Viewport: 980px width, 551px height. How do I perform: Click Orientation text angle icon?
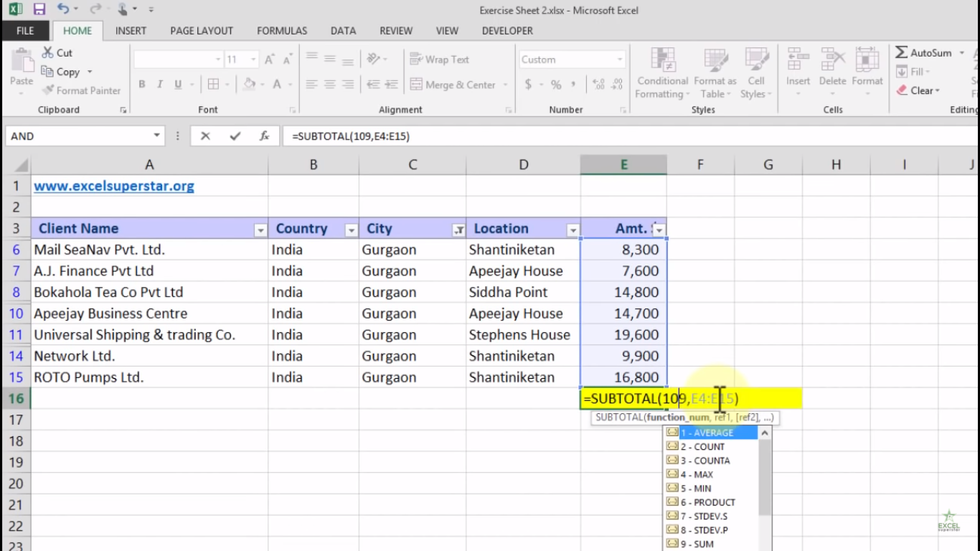[x=373, y=59]
